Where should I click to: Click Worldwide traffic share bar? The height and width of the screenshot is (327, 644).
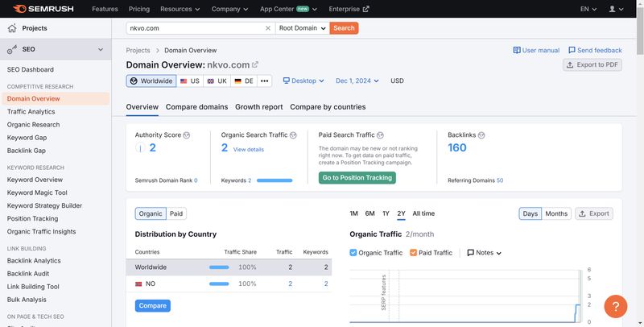tap(219, 267)
